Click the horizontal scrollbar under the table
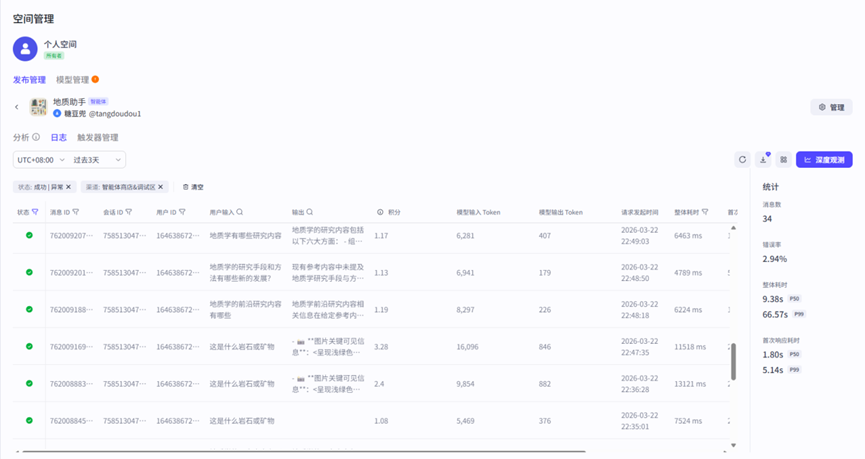865x459 pixels. point(303,451)
